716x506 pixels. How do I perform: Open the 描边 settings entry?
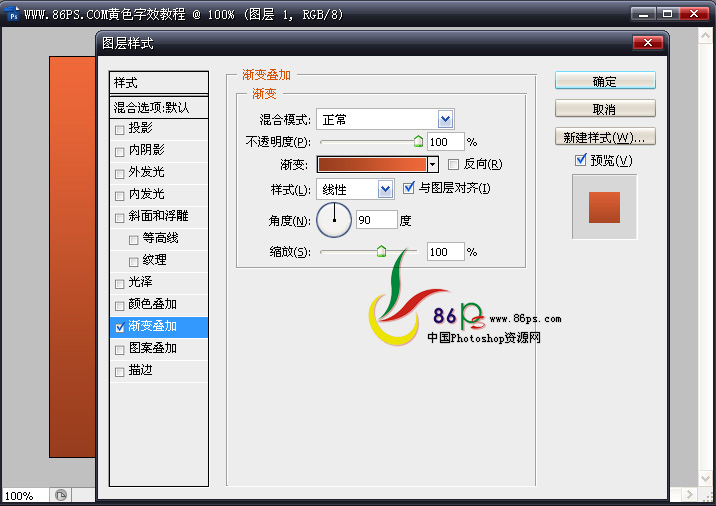(x=141, y=370)
